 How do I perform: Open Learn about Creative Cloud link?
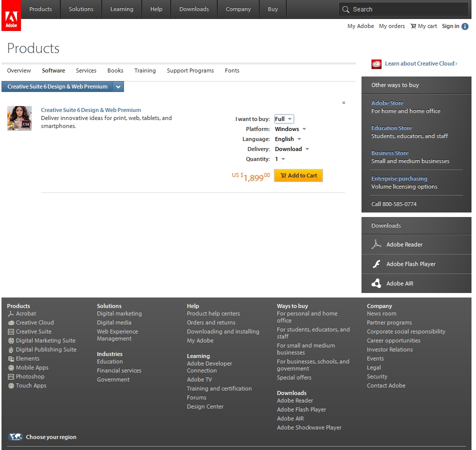(x=421, y=63)
